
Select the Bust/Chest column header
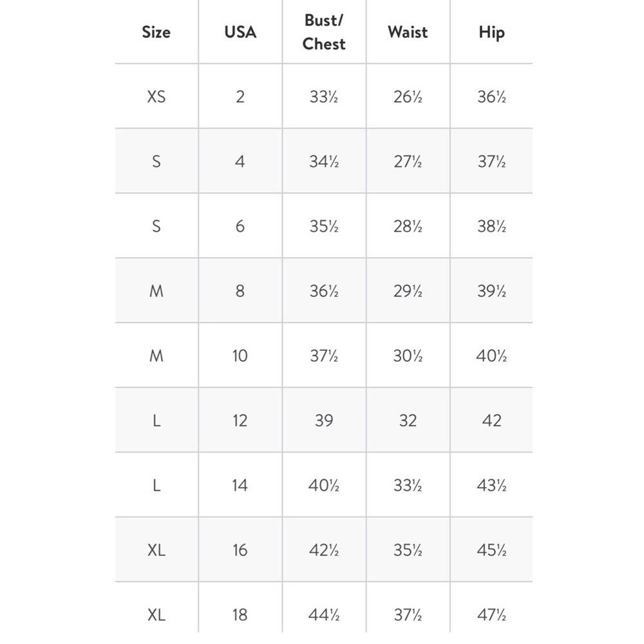(324, 32)
